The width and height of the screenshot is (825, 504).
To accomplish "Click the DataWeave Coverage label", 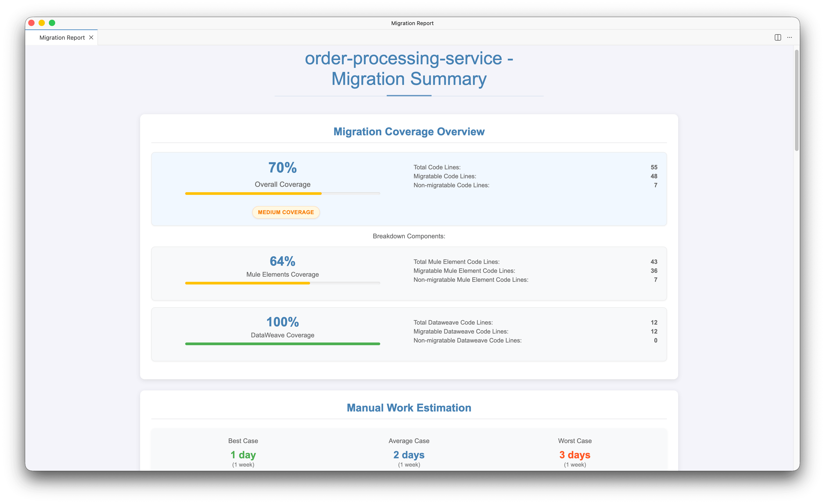I will (x=283, y=335).
